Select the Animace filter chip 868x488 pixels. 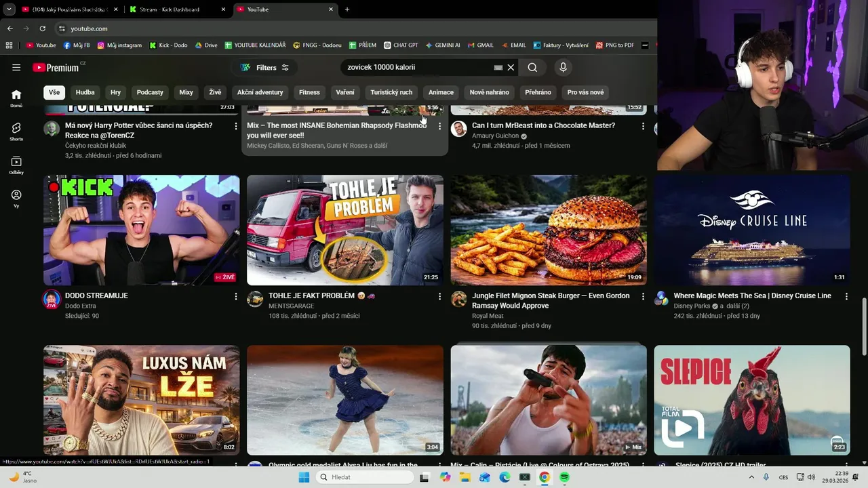pyautogui.click(x=441, y=92)
